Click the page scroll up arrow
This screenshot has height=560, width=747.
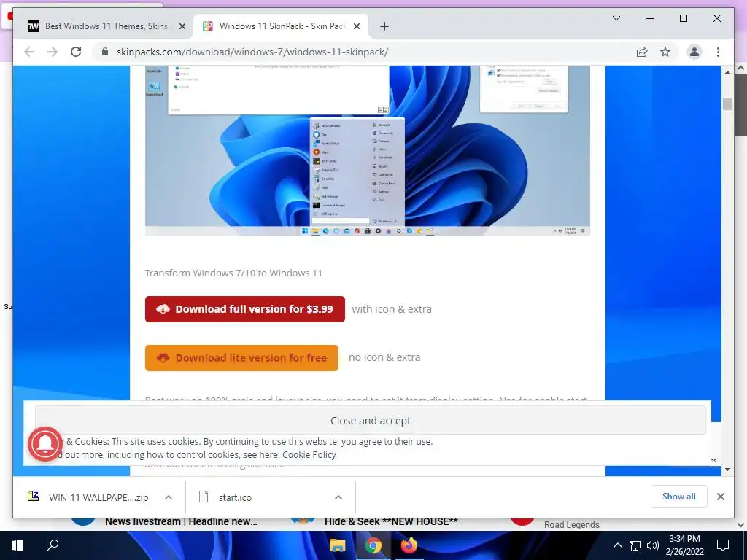[727, 72]
